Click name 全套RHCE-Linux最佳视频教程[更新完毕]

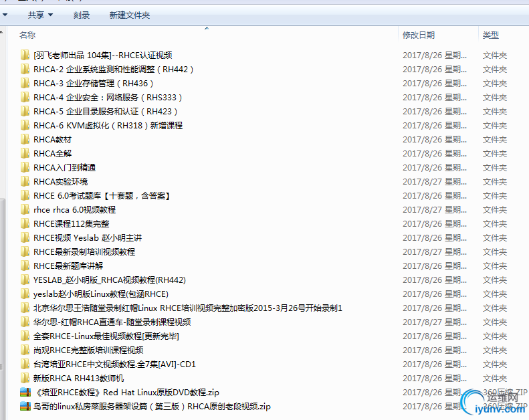click(x=106, y=336)
